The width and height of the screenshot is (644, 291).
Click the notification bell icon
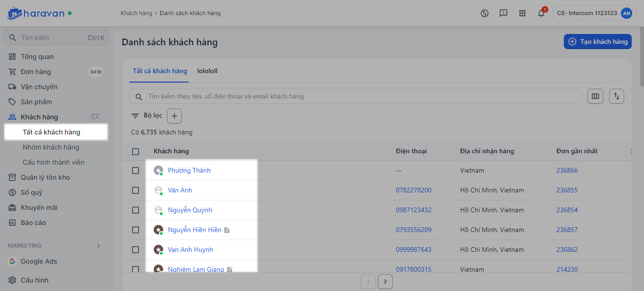click(541, 13)
